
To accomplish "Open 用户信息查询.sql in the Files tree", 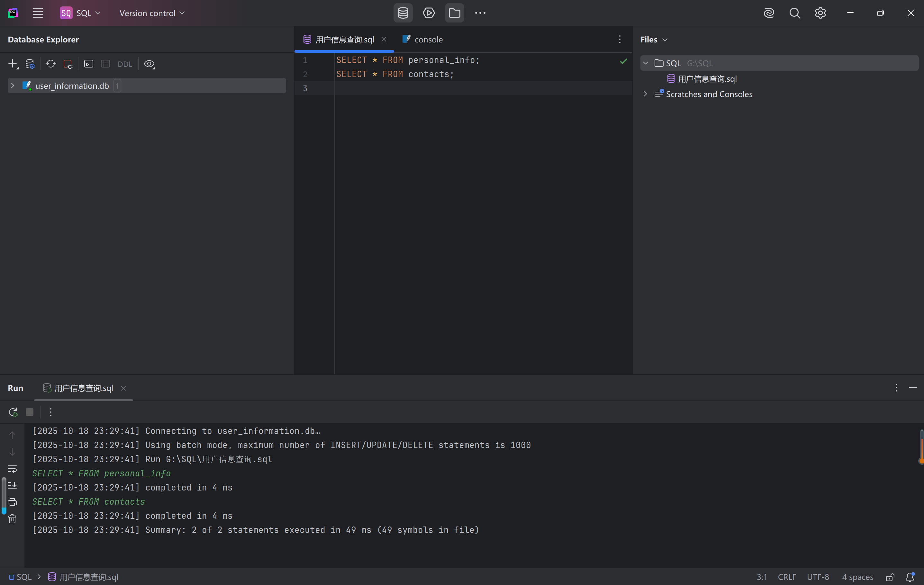I will click(707, 79).
